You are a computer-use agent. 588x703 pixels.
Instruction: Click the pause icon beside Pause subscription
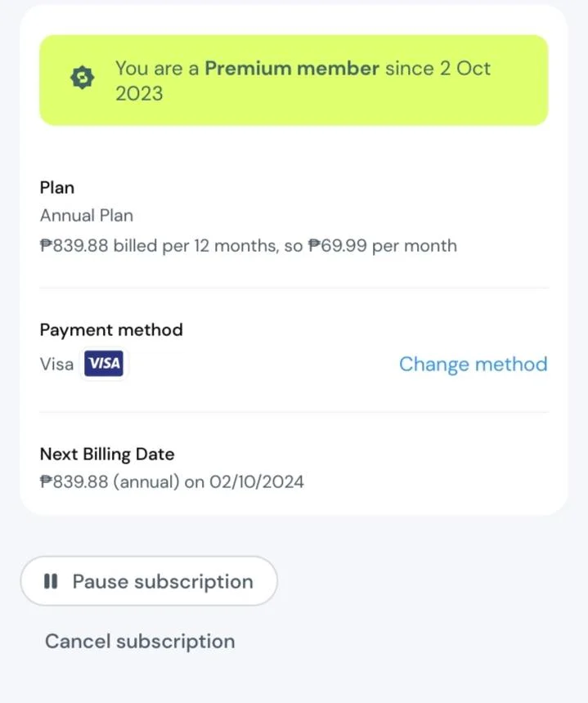pyautogui.click(x=51, y=581)
